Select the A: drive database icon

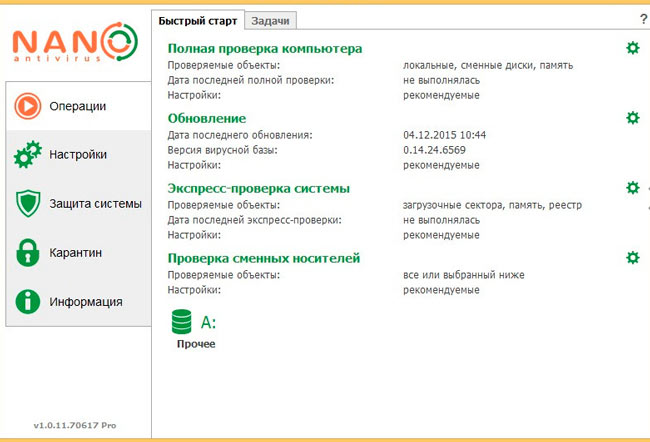pyautogui.click(x=182, y=322)
